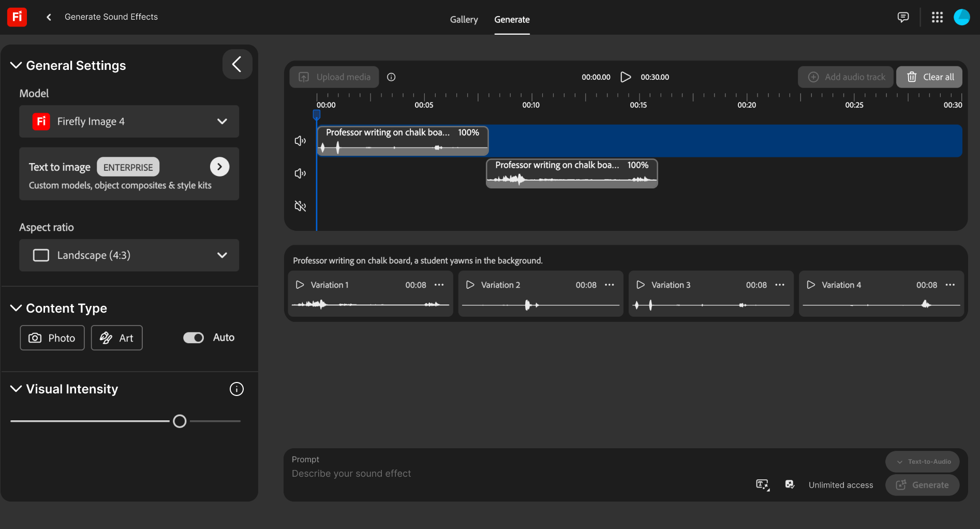Open the apps grid launcher

click(937, 17)
